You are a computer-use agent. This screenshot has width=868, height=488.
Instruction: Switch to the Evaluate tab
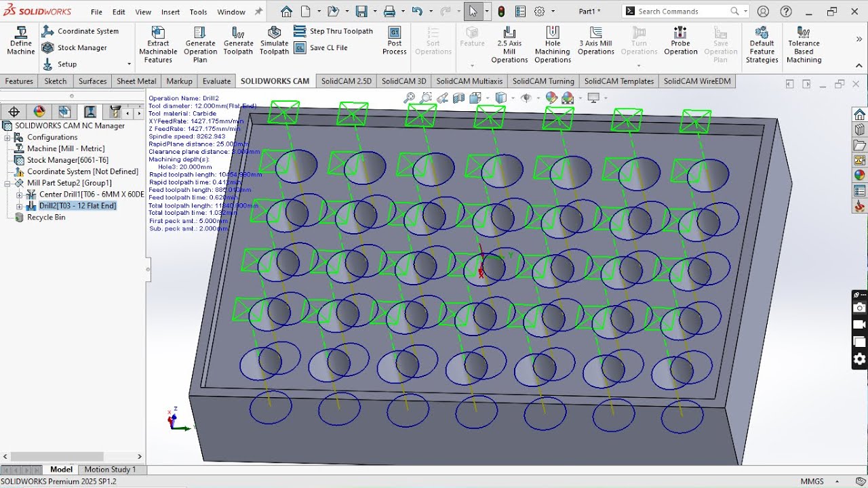coord(216,81)
